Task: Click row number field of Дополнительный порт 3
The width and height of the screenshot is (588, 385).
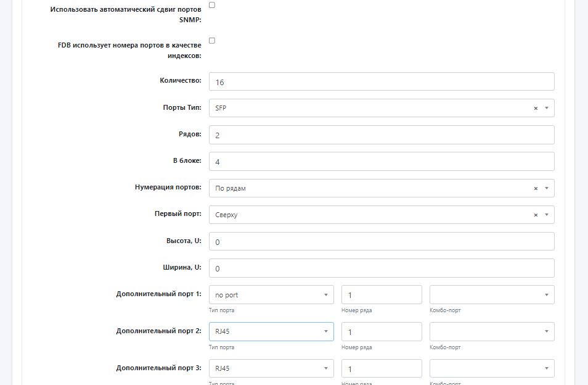Action: 382,369
